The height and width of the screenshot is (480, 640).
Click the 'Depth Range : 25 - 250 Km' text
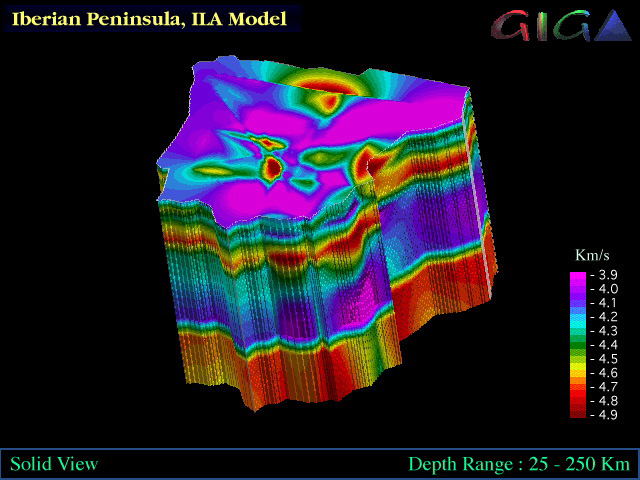pos(519,464)
